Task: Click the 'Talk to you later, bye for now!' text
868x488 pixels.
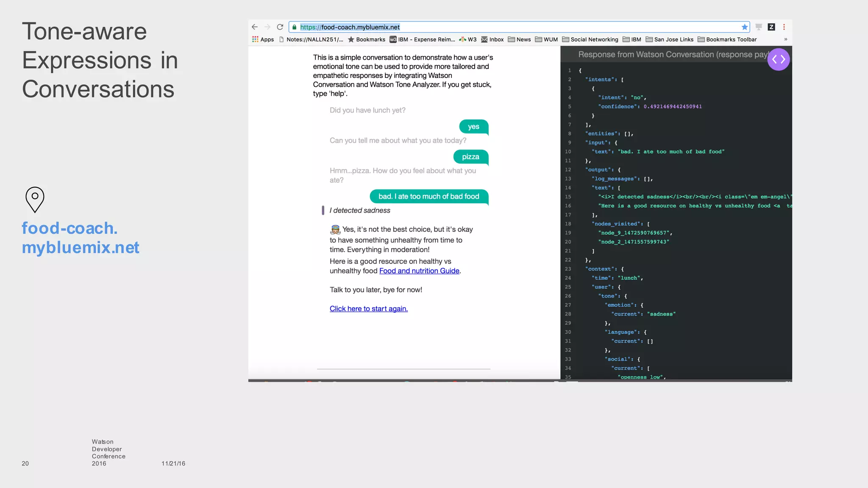Action: click(376, 290)
